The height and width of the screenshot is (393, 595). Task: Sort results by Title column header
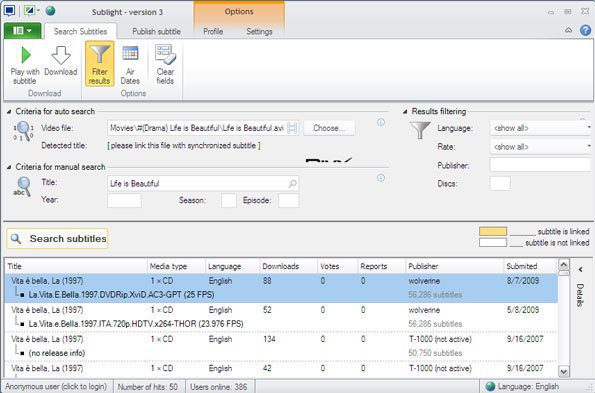tap(76, 266)
